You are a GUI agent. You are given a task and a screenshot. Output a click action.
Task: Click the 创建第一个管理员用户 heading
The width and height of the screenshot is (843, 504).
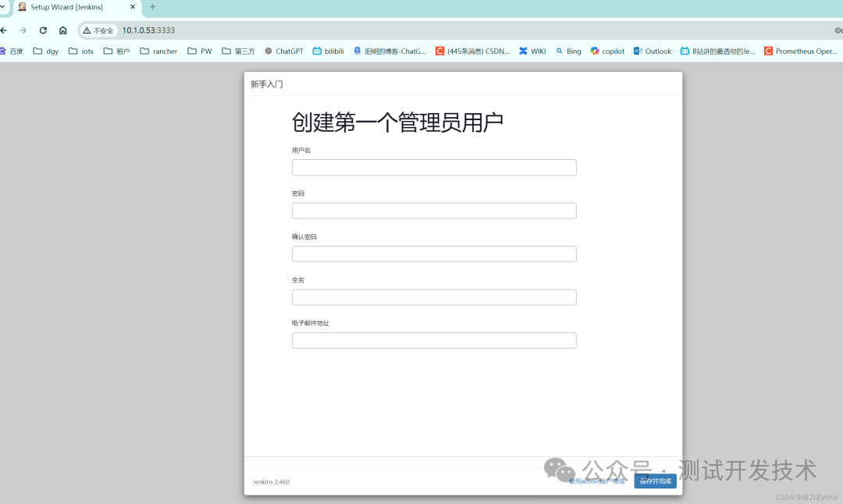click(x=397, y=122)
